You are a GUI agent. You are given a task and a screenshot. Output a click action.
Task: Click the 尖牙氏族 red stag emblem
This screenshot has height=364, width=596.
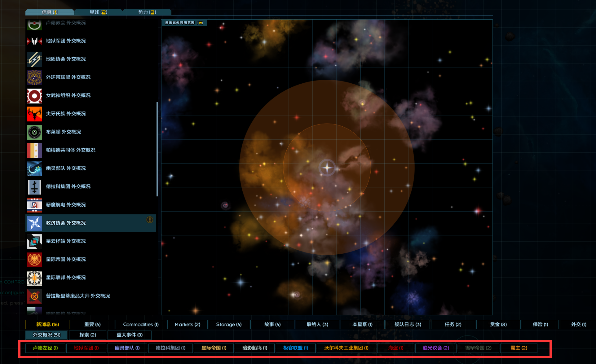34,114
